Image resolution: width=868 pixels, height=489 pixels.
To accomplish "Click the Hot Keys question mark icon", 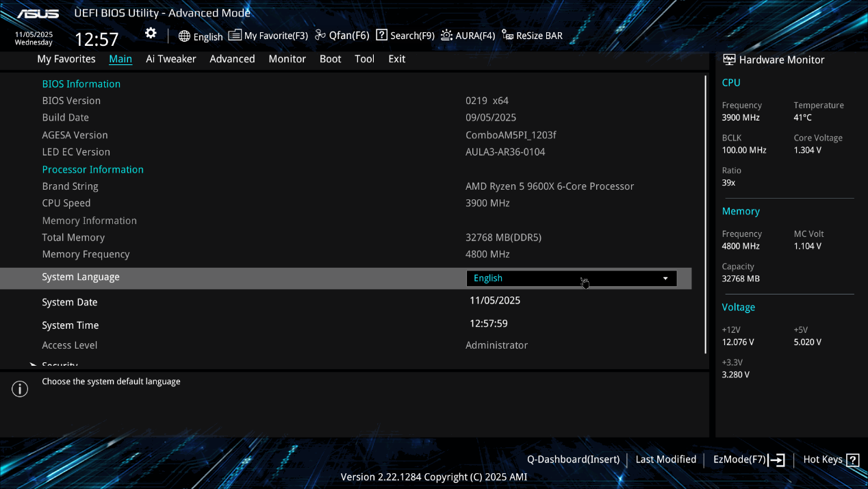I will click(852, 460).
